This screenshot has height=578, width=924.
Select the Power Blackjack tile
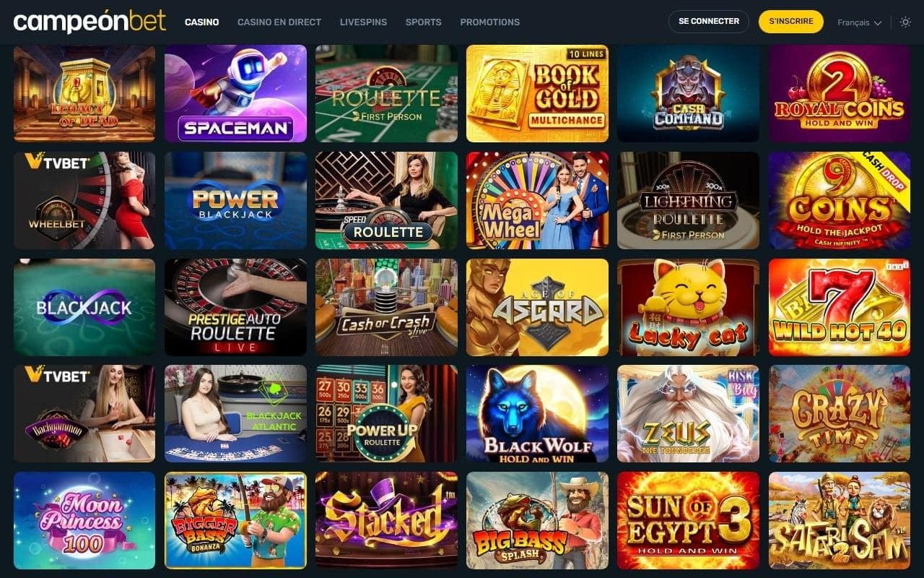pyautogui.click(x=235, y=200)
